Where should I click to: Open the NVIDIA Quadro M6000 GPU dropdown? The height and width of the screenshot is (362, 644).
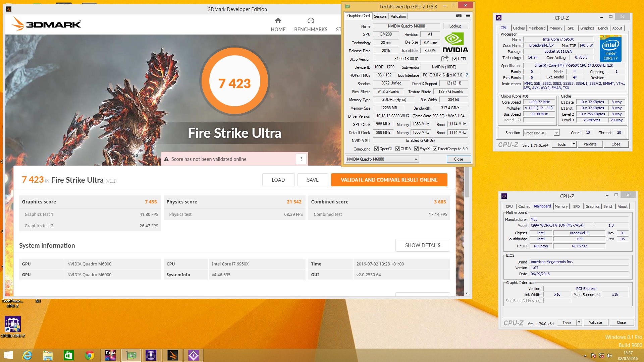click(382, 159)
